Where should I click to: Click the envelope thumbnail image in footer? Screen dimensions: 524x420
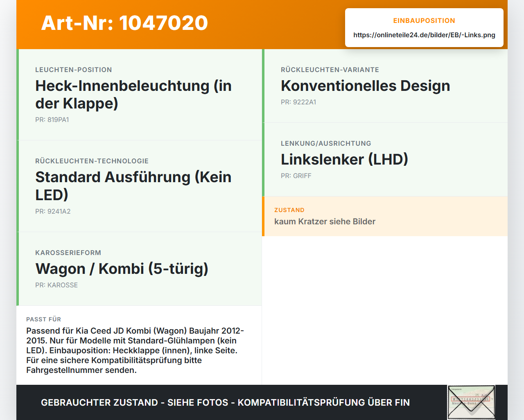(471, 402)
